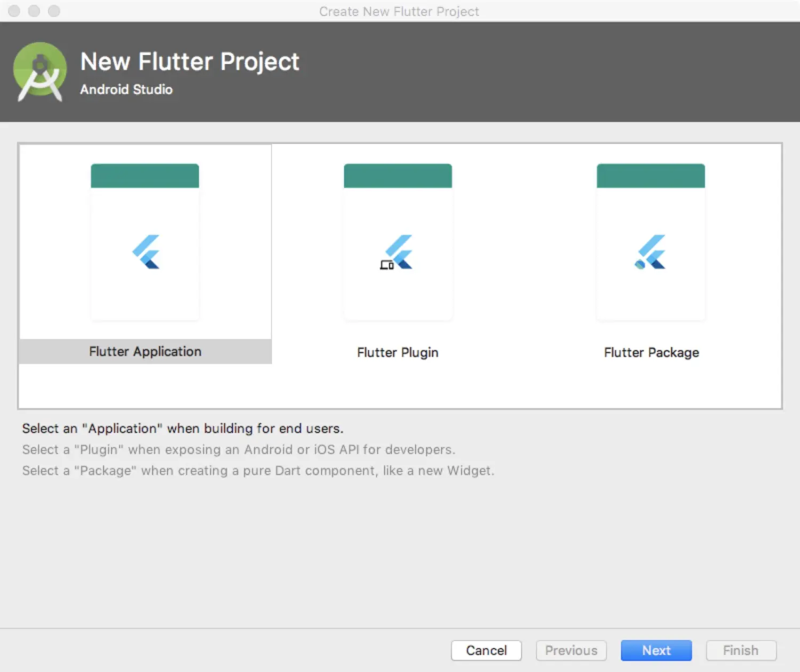Click the Android Studio logo icon

40,72
